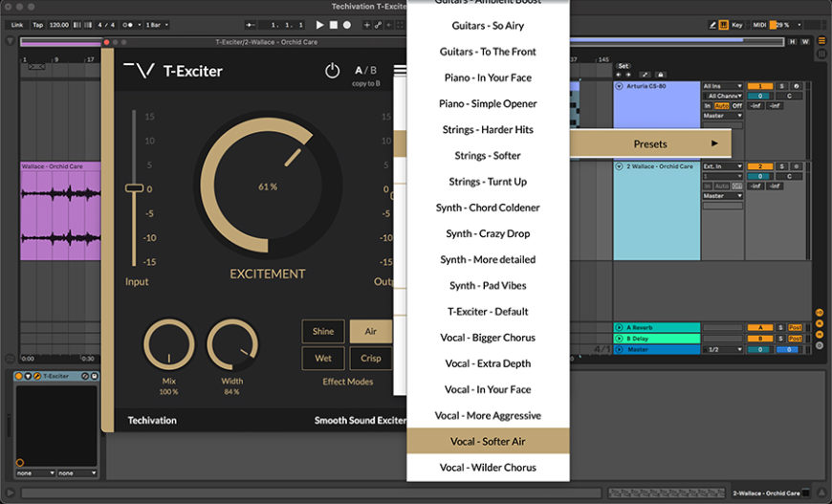This screenshot has height=504, width=832.
Task: Click the lock envelopes icon
Action: coord(660,75)
